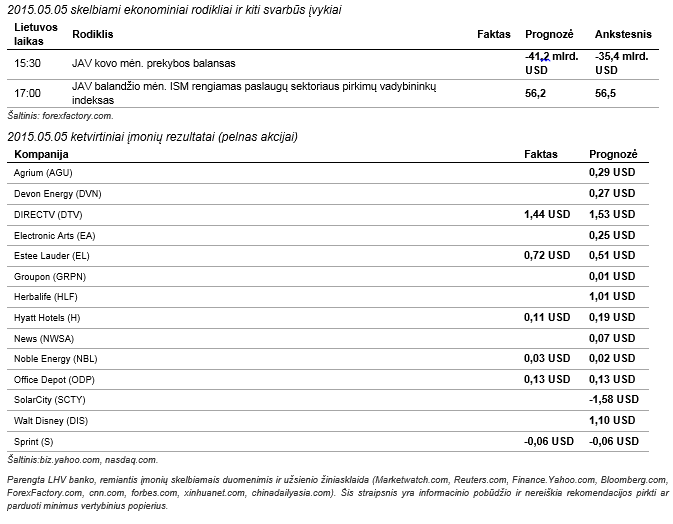The image size is (673, 524).
Task: Click DIRECTV actual value 1,44 USD
Action: tap(547, 215)
